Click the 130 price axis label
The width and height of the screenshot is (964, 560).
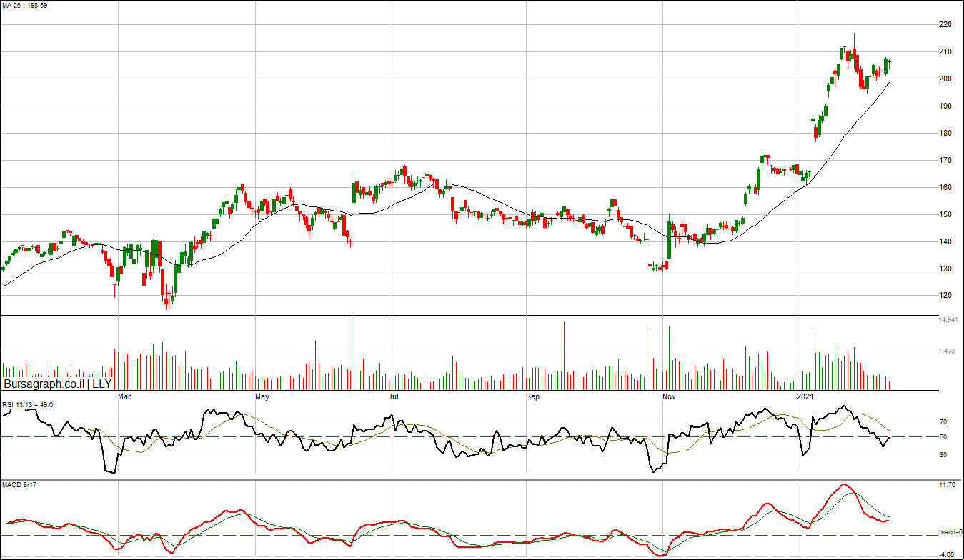click(x=945, y=269)
